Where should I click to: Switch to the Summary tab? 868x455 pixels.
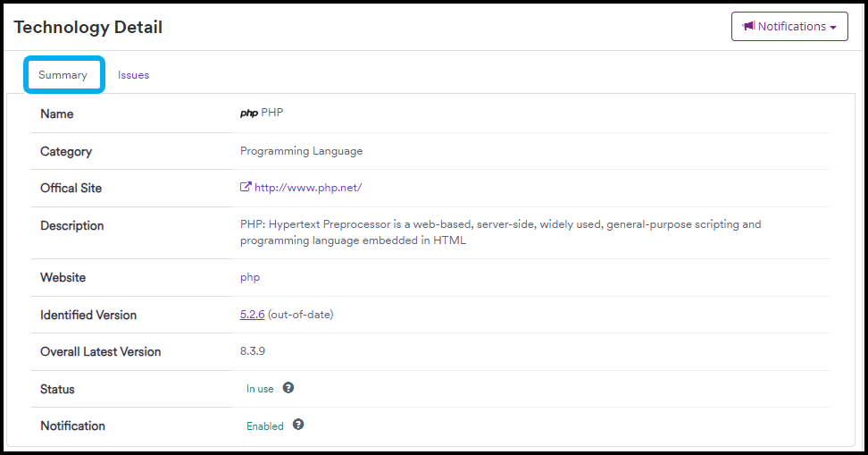pyautogui.click(x=63, y=75)
